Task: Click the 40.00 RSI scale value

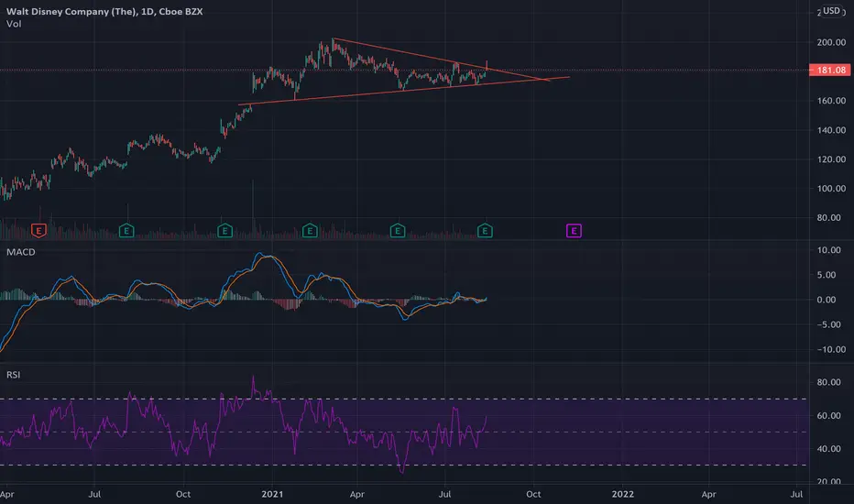Action: [x=829, y=449]
